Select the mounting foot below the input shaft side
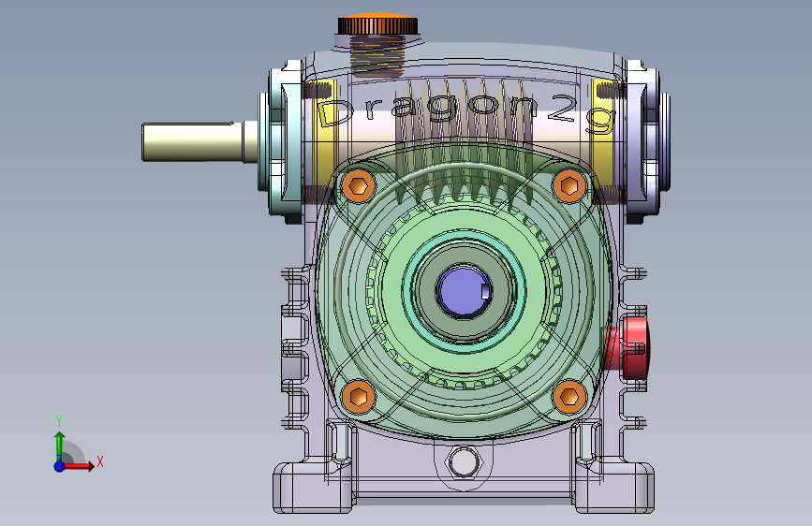Viewport: 812px width, 526px height. coord(314,487)
